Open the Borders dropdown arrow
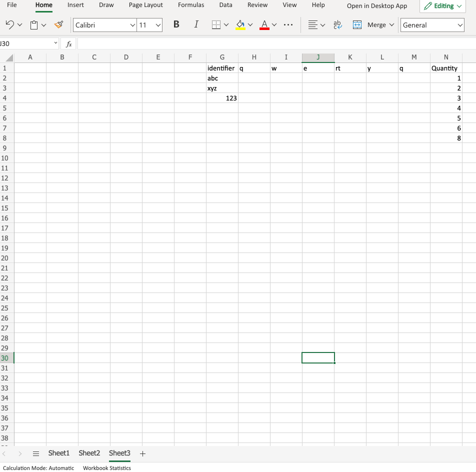 [x=225, y=24]
